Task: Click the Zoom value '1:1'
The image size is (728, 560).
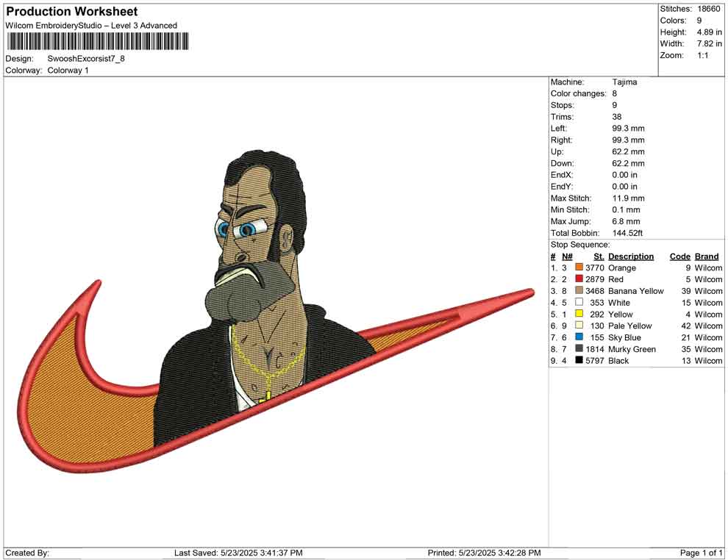Action: (x=702, y=55)
